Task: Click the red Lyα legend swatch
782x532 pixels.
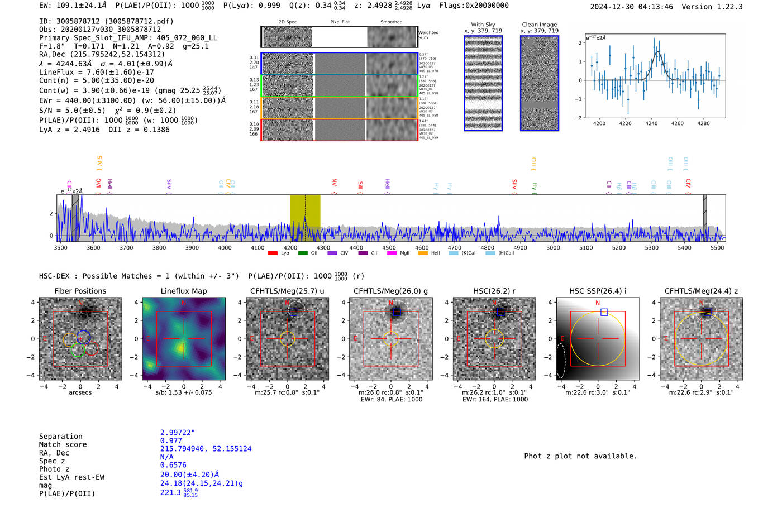Action: click(x=273, y=253)
